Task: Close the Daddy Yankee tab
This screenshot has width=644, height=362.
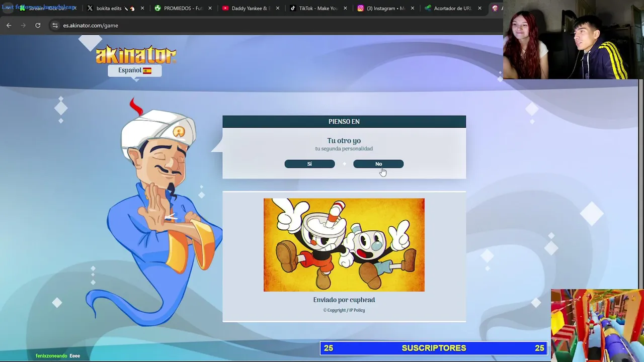Action: click(x=277, y=8)
